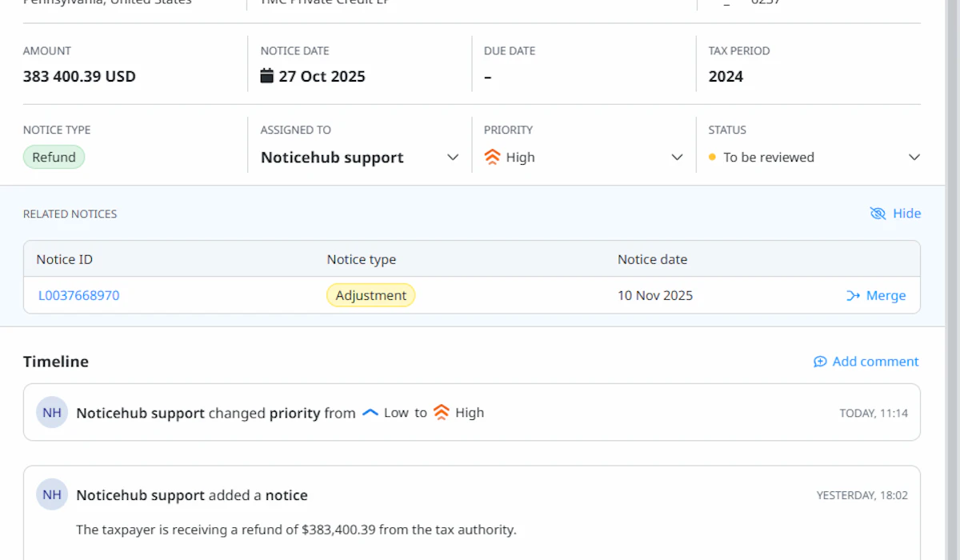
Task: Click the NH avatar on added notice entry
Action: pos(52,494)
